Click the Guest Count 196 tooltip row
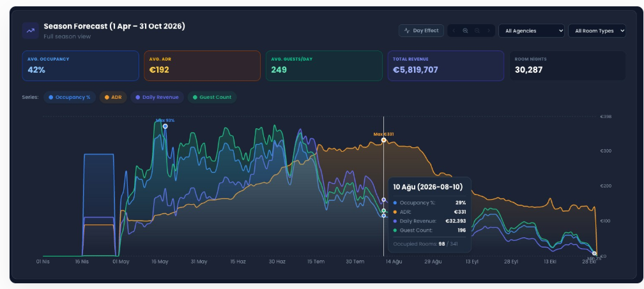Image resolution: width=644 pixels, height=289 pixels. pos(429,230)
